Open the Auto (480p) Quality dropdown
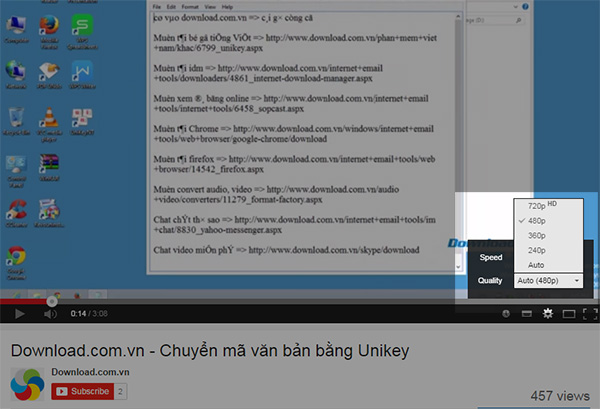Image resolution: width=600 pixels, height=409 pixels. [548, 280]
